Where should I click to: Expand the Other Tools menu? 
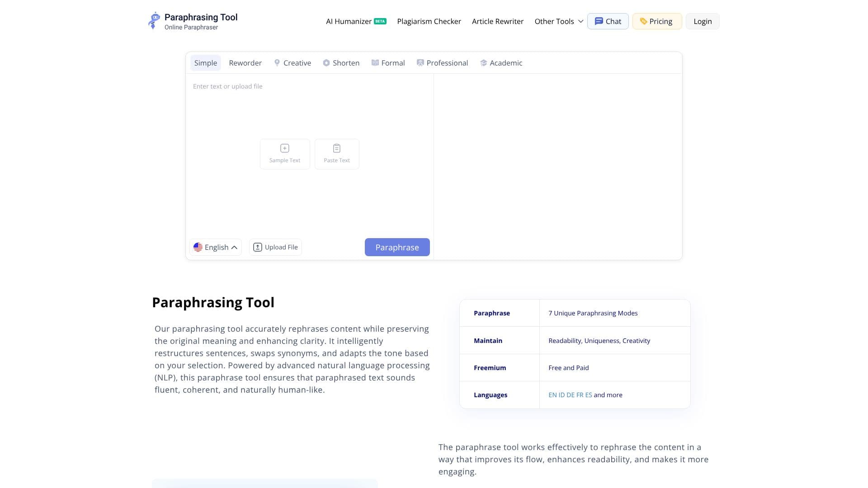click(x=559, y=21)
